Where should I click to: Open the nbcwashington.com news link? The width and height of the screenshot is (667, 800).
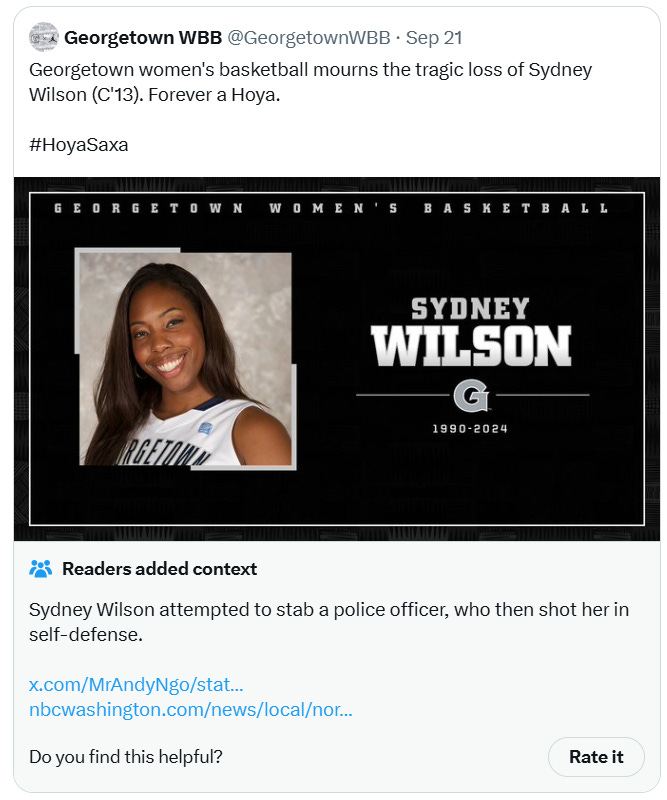tap(191, 709)
